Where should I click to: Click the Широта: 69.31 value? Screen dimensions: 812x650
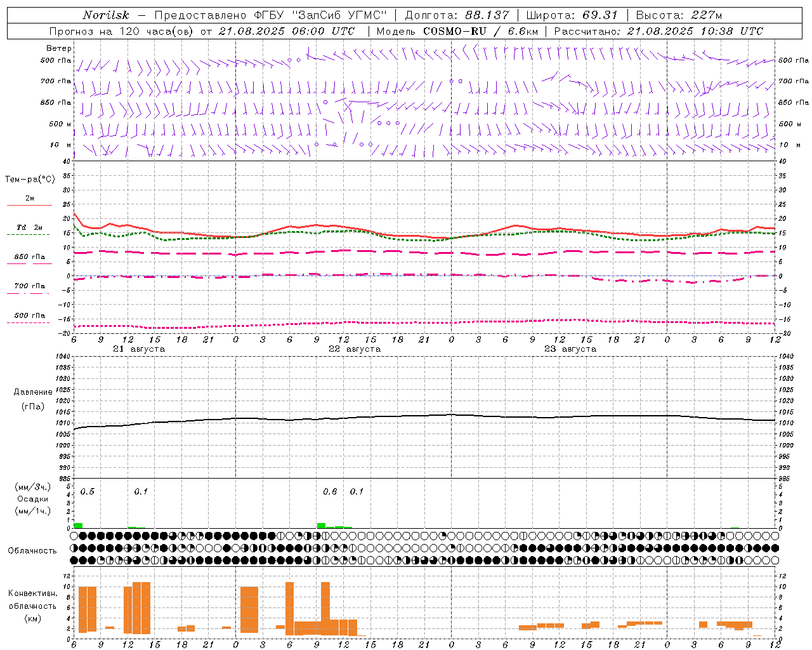(x=572, y=15)
